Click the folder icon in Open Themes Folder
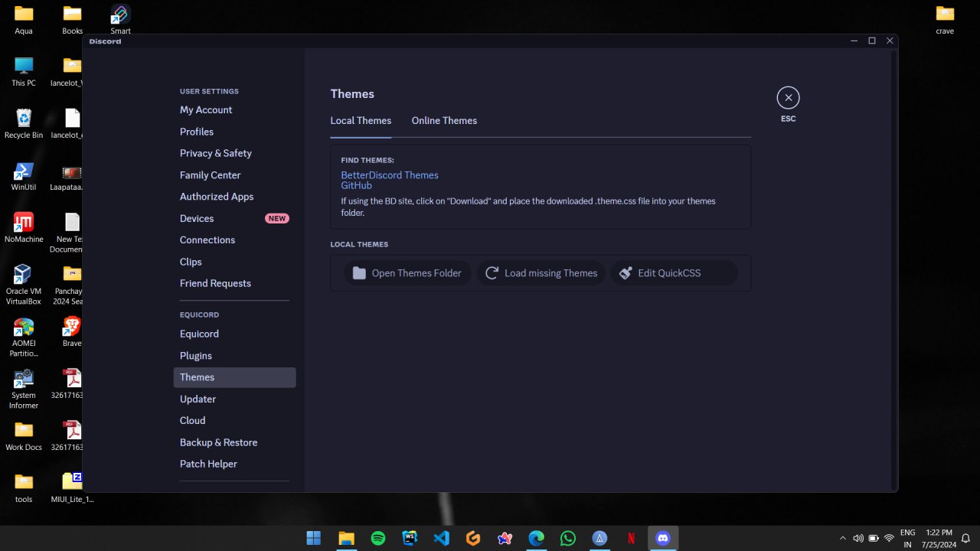Image resolution: width=980 pixels, height=551 pixels. 359,273
